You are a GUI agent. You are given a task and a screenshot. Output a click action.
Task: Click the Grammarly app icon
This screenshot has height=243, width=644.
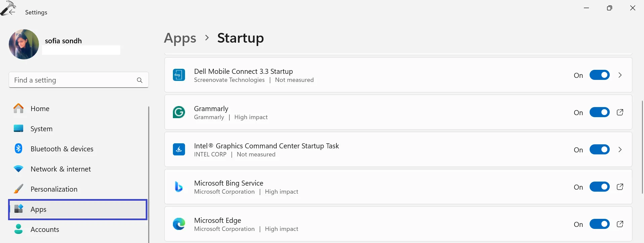[x=179, y=112]
